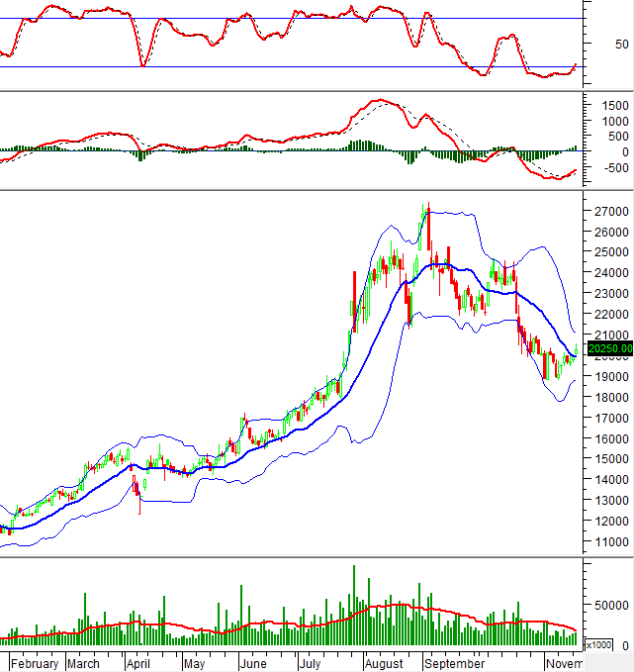Image resolution: width=634 pixels, height=672 pixels.
Task: Click the MACD line peak in August
Action: (x=379, y=100)
